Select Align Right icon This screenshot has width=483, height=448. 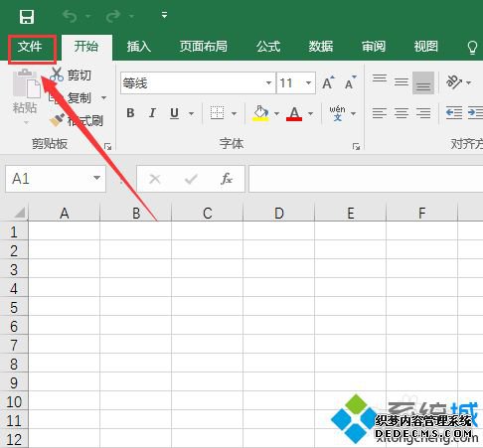[x=423, y=113]
